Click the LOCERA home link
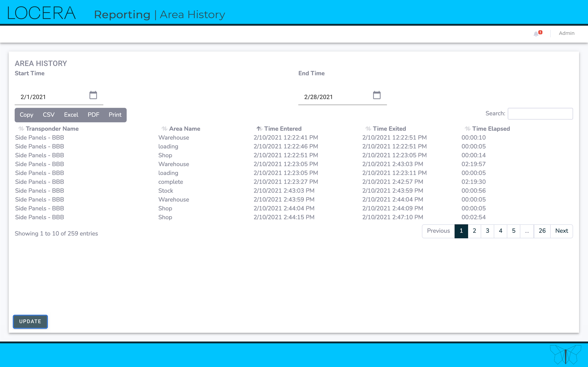This screenshot has width=588, height=367. pyautogui.click(x=41, y=13)
